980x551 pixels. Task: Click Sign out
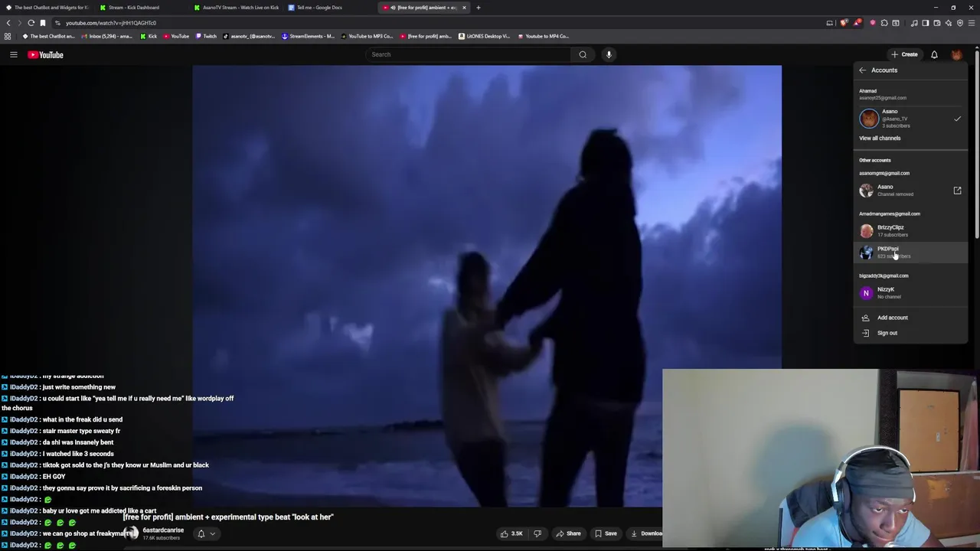click(911, 333)
